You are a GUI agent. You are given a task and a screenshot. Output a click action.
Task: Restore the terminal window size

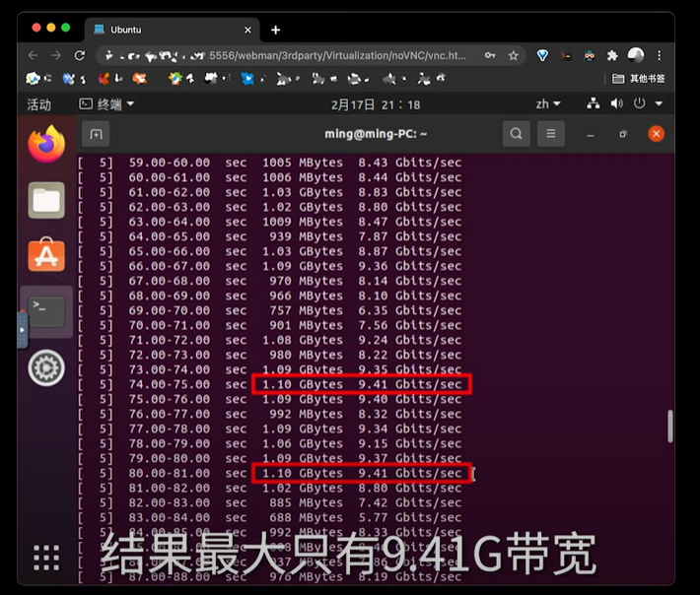(623, 134)
